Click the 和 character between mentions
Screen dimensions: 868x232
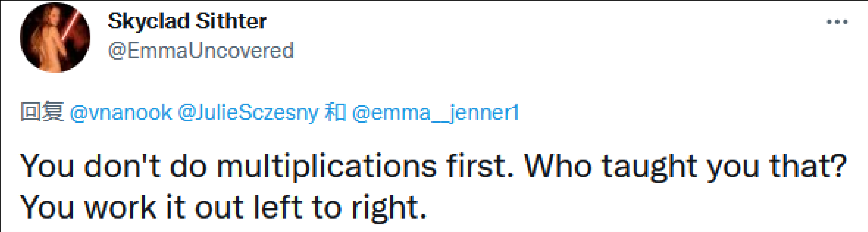tap(335, 112)
